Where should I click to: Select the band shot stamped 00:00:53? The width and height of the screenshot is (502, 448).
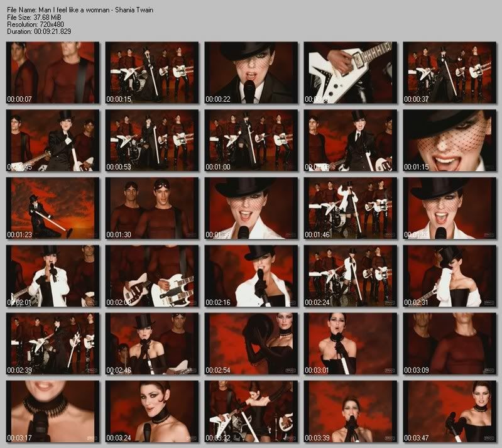click(152, 141)
